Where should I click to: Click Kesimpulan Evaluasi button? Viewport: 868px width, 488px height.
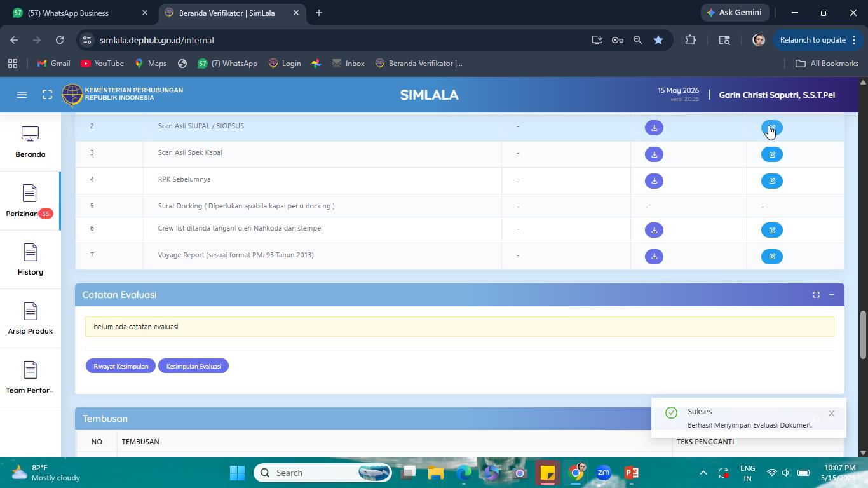[x=194, y=366]
